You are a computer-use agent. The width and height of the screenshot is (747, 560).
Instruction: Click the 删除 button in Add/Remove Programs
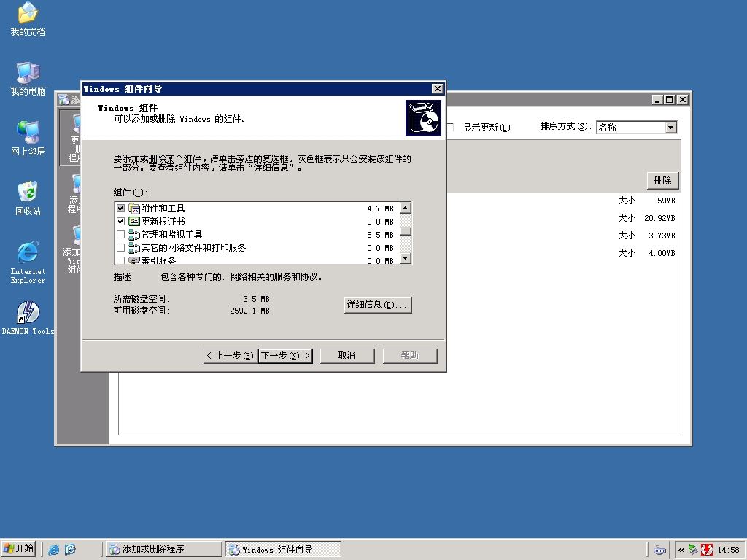pos(662,181)
